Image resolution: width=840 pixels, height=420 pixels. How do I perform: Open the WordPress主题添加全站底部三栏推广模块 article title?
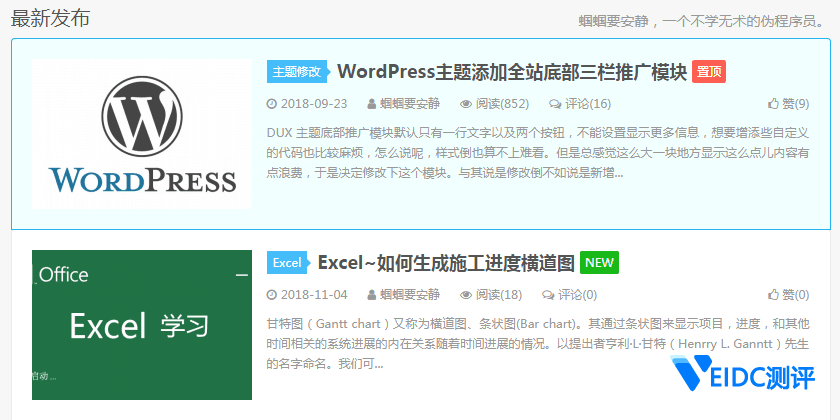click(x=511, y=71)
